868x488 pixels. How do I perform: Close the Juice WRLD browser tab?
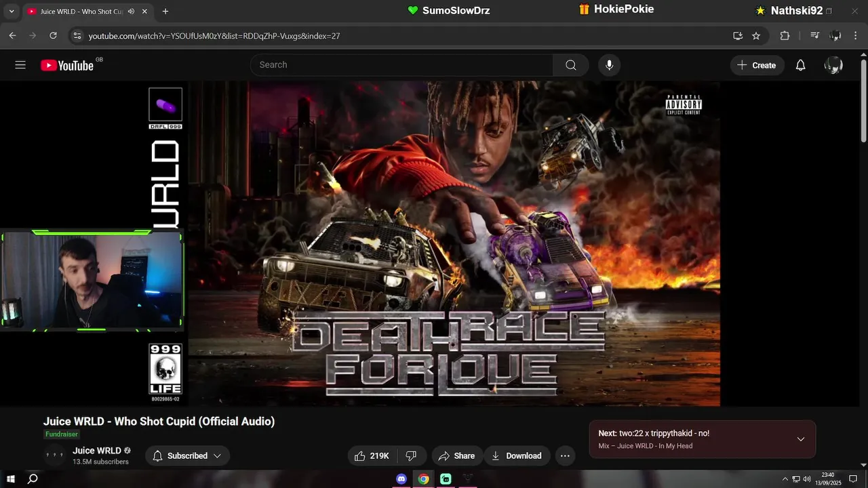[144, 12]
